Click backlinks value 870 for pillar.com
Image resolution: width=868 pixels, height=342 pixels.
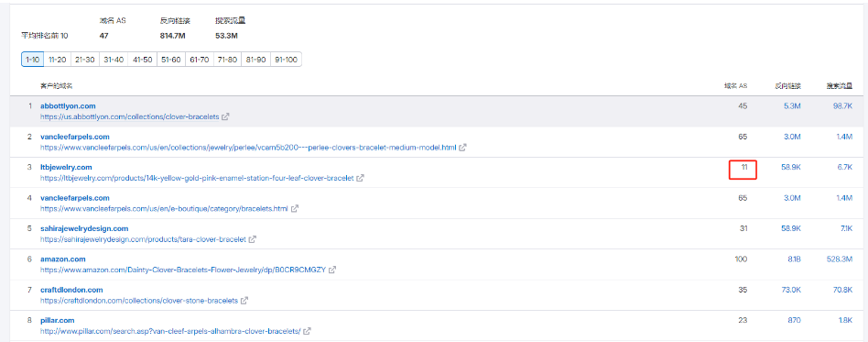(795, 320)
